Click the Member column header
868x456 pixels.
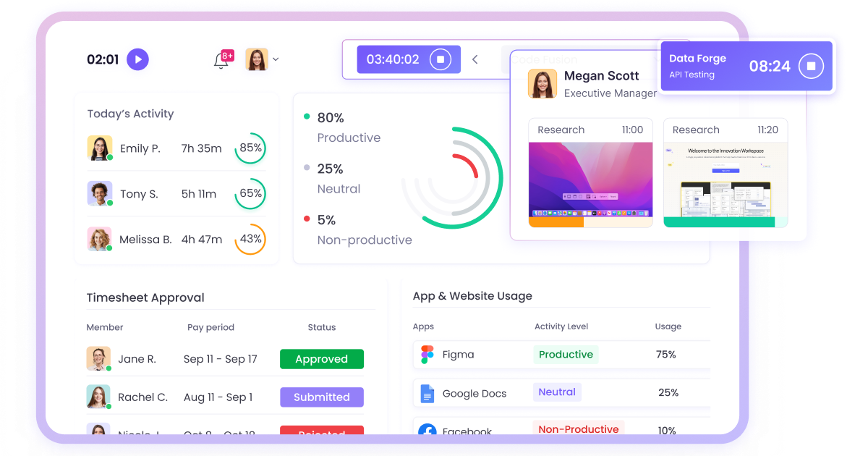click(x=105, y=327)
